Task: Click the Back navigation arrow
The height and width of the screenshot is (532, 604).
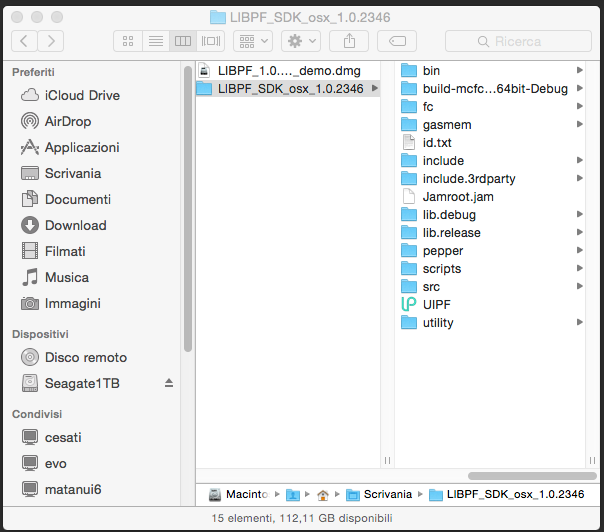Action: pos(24,41)
